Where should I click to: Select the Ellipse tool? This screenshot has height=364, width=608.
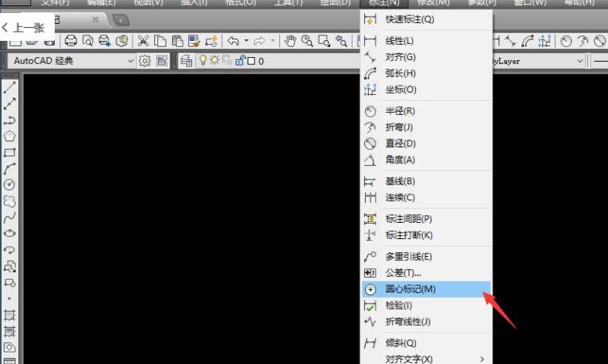point(10,234)
